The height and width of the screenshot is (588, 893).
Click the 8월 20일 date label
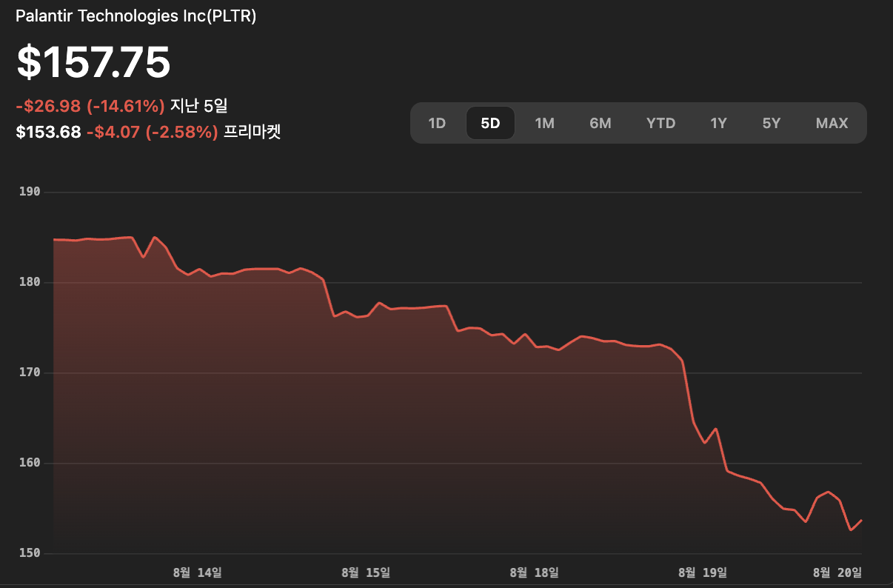(x=837, y=572)
